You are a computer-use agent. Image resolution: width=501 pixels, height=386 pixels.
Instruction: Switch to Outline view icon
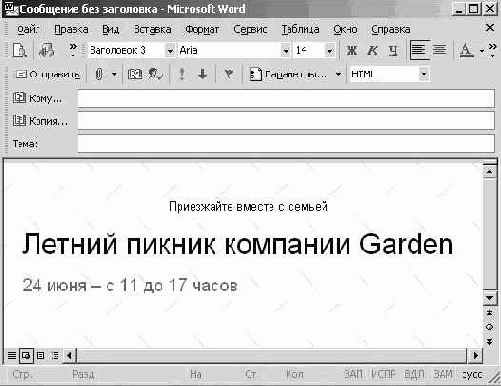[x=55, y=356]
